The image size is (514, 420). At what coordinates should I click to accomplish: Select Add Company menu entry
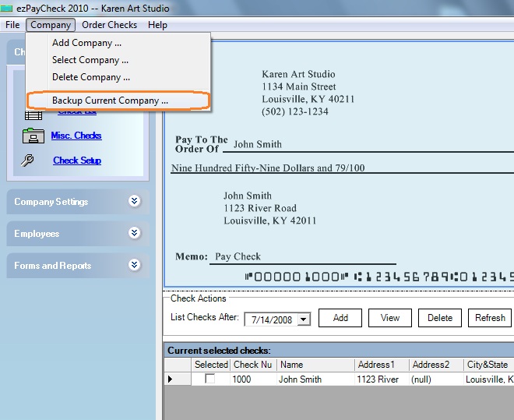click(x=86, y=43)
